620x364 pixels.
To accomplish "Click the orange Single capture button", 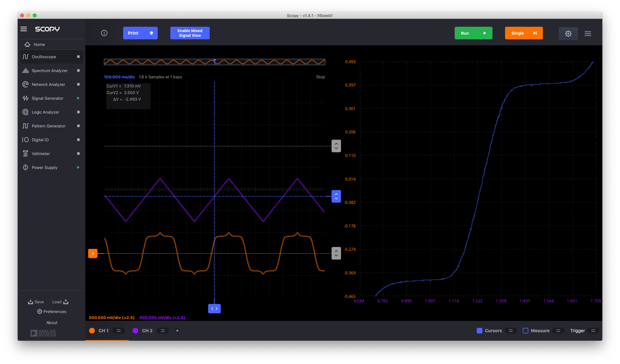I will click(524, 33).
